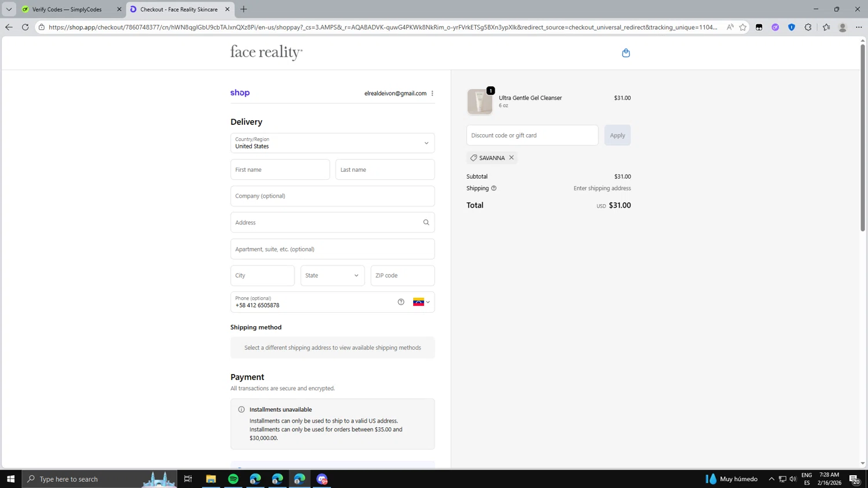This screenshot has height=488, width=868.
Task: Click the Discount code or gift card field
Action: point(532,135)
